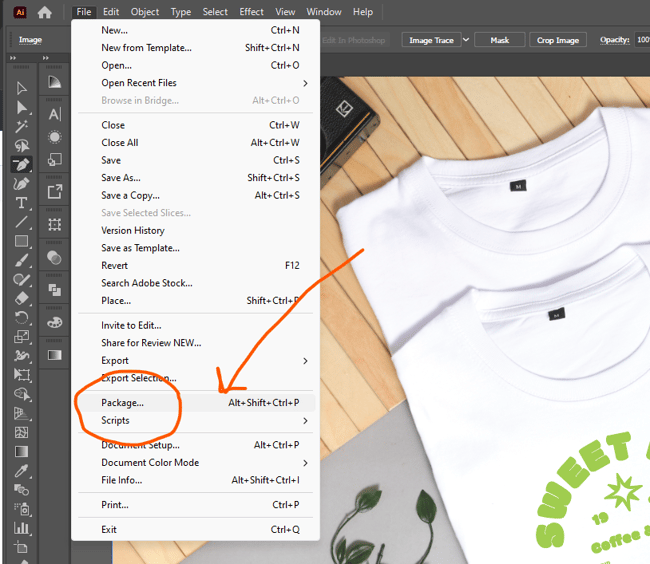Select the Gradient tool in toolbar
Viewport: 650px width, 564px height.
tap(22, 452)
